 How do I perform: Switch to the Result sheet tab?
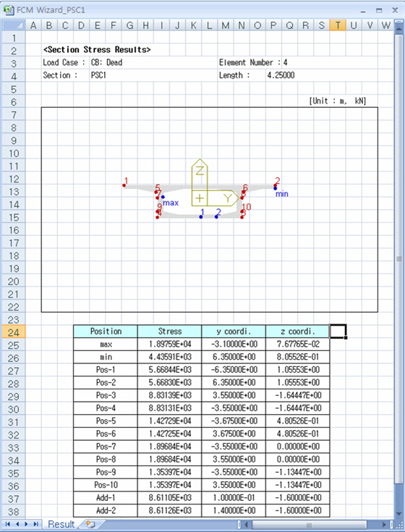tap(61, 525)
